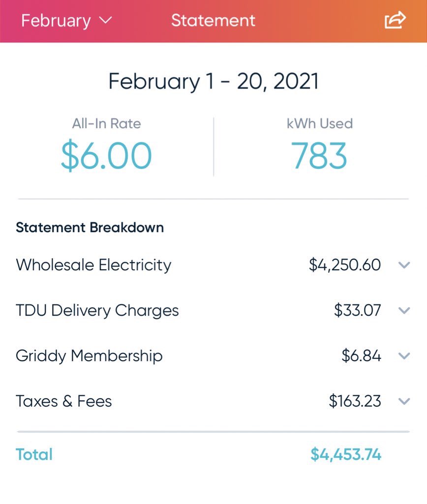Viewport: 427px width, 504px height.
Task: Tap the $4,250.60 wholesale amount
Action: tap(345, 265)
